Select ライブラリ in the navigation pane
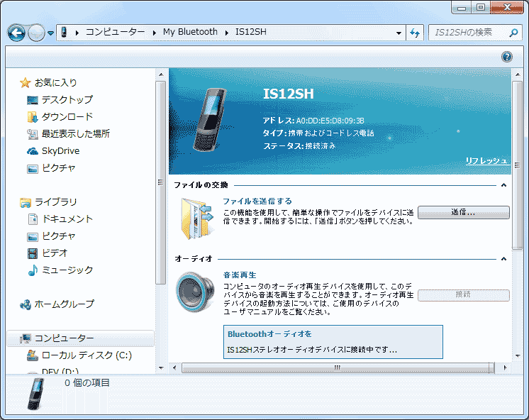 tap(56, 202)
